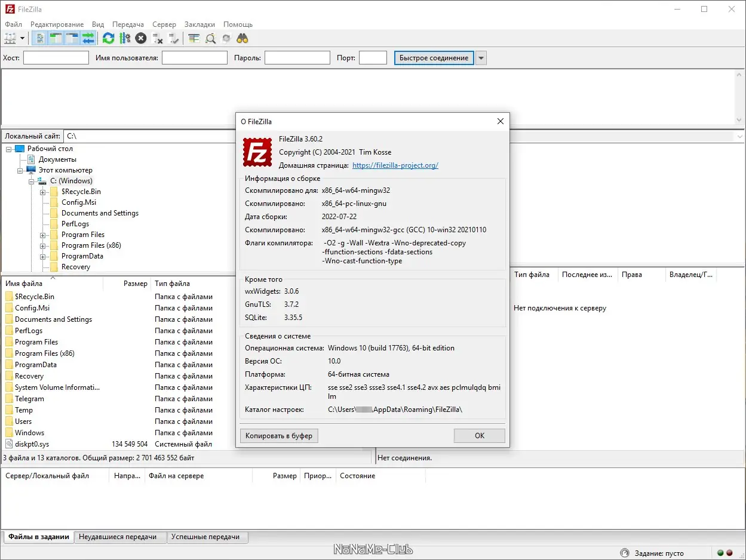746x560 pixels.
Task: Toggle the remote directory tree display
Action: click(72, 38)
